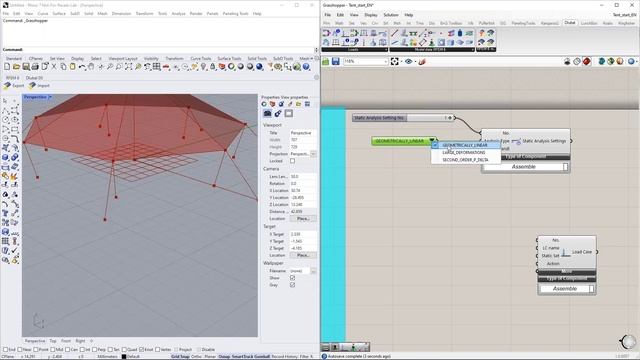
Task: Click the Print icon in Rhino toolbar
Action: tap(35, 67)
